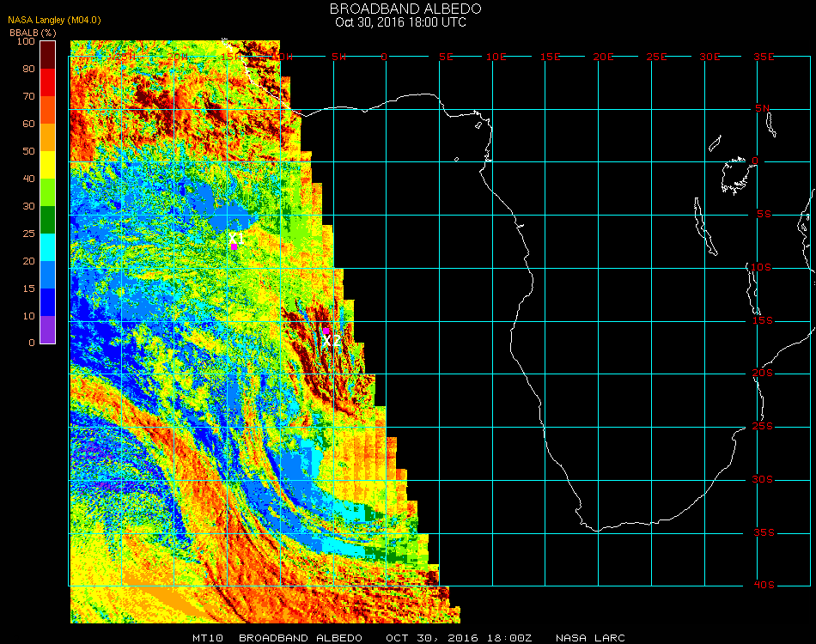Click the '70' legend value
816x644 pixels.
click(x=28, y=96)
